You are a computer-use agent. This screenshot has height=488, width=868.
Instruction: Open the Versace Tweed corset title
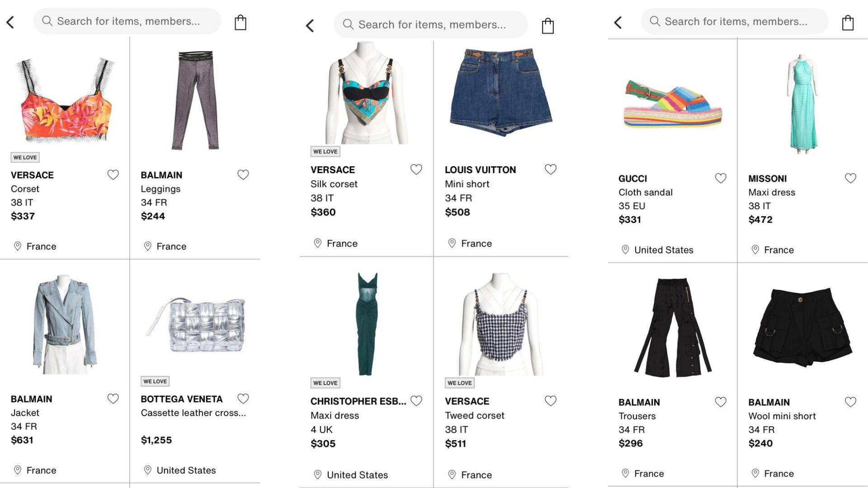click(x=474, y=415)
